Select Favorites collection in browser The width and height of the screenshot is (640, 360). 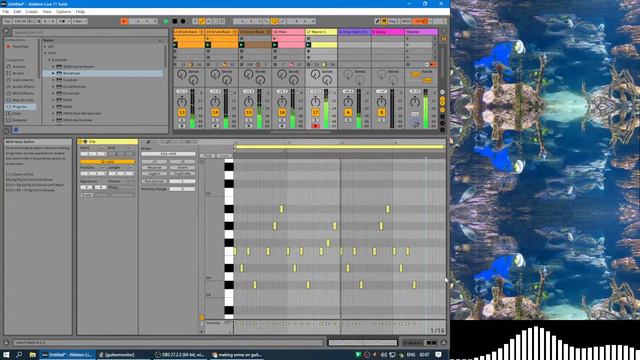pos(20,47)
